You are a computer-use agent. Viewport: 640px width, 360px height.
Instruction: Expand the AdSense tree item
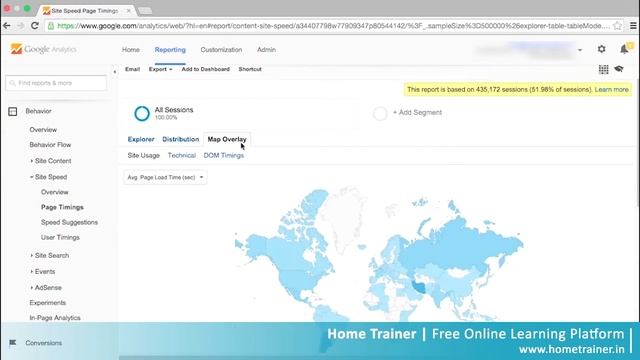coord(31,288)
